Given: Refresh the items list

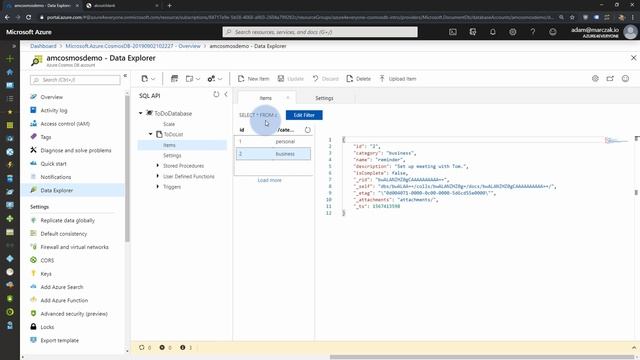Looking at the screenshot, I should coord(307,130).
